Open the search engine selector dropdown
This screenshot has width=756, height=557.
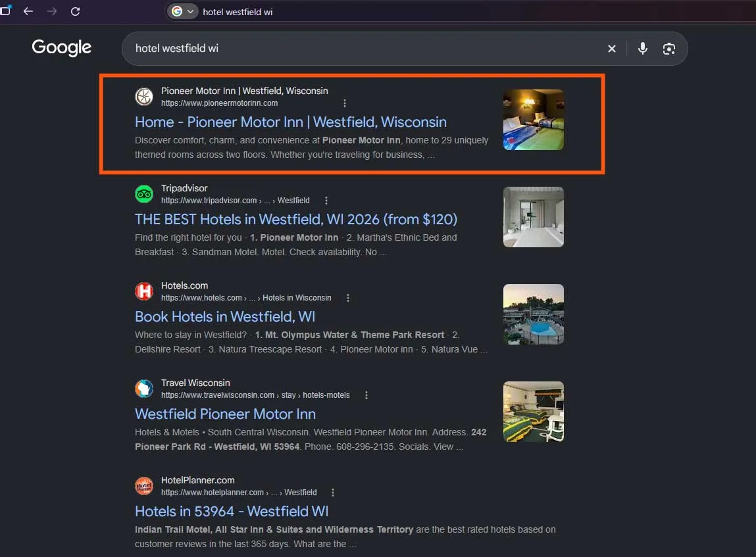pos(183,11)
